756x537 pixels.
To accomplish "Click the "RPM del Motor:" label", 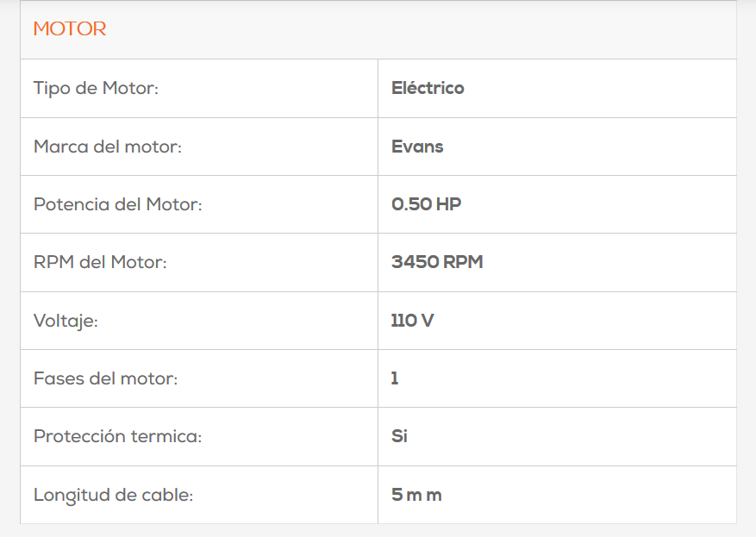I will (x=100, y=263).
